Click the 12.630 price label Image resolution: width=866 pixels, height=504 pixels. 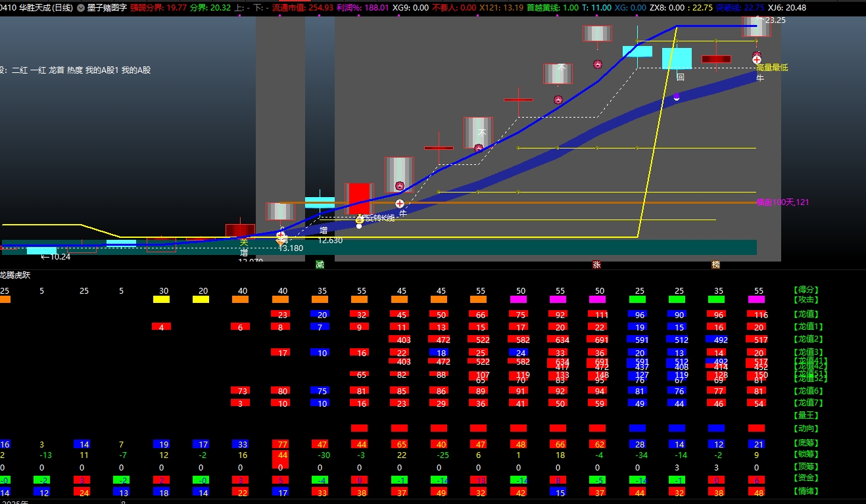(331, 241)
